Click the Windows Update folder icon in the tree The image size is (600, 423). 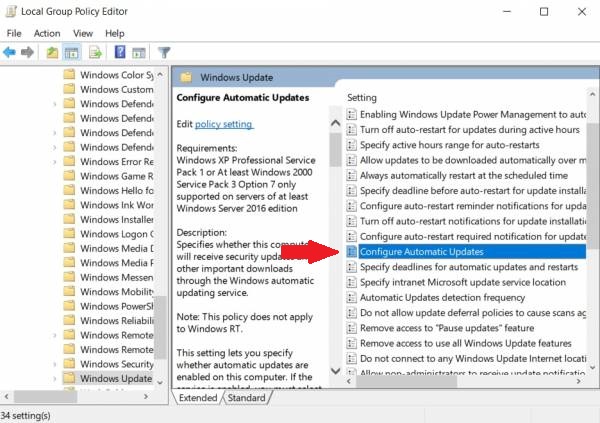pos(69,378)
